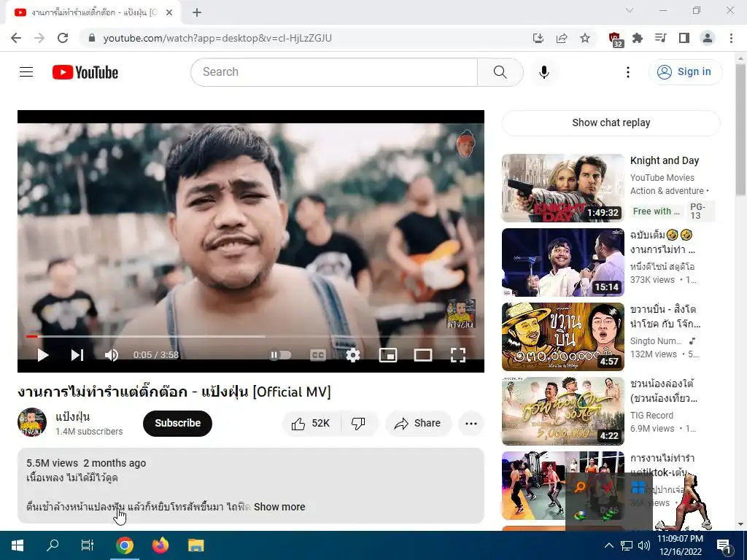This screenshot has width=747, height=560.
Task: Toggle closed captions on the player
Action: coord(318,355)
